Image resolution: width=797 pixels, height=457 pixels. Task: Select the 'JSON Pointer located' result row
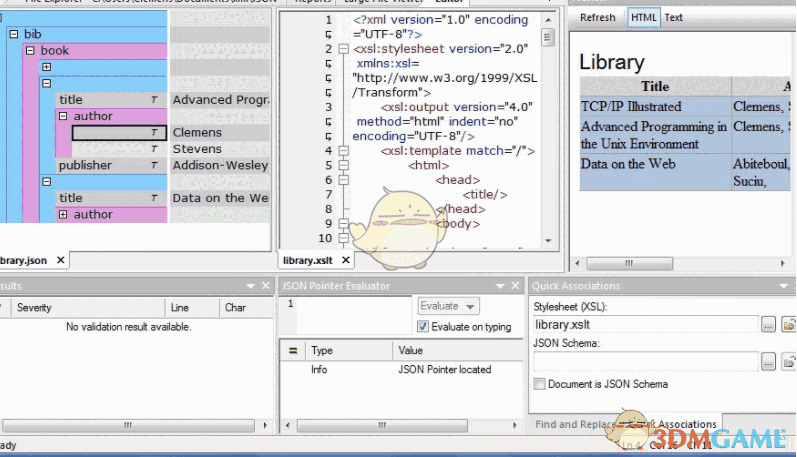coord(402,370)
